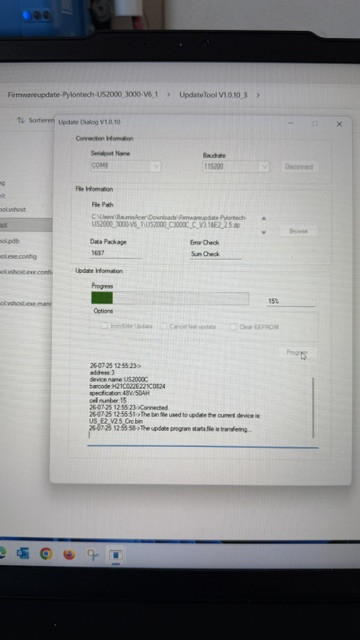The width and height of the screenshot is (360, 640).
Task: Click the log line 'US_E2_V2.5_Crc.bin'
Action: point(116,421)
